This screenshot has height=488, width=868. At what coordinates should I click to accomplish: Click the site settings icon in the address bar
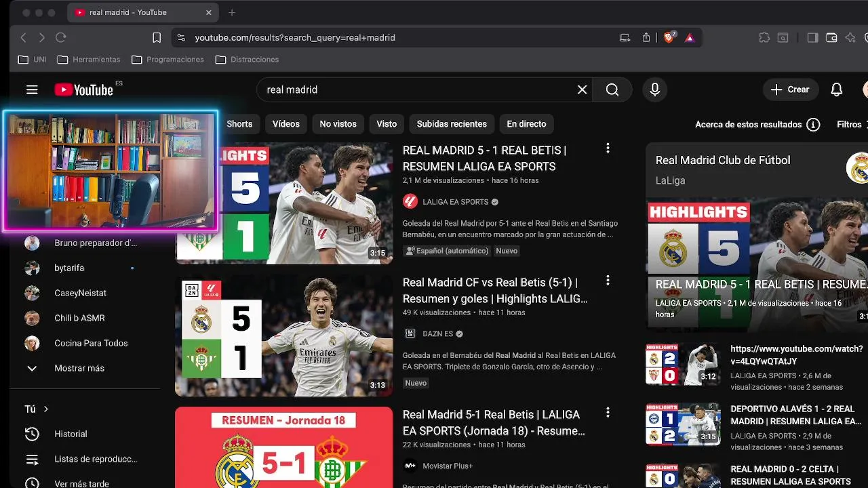[181, 38]
